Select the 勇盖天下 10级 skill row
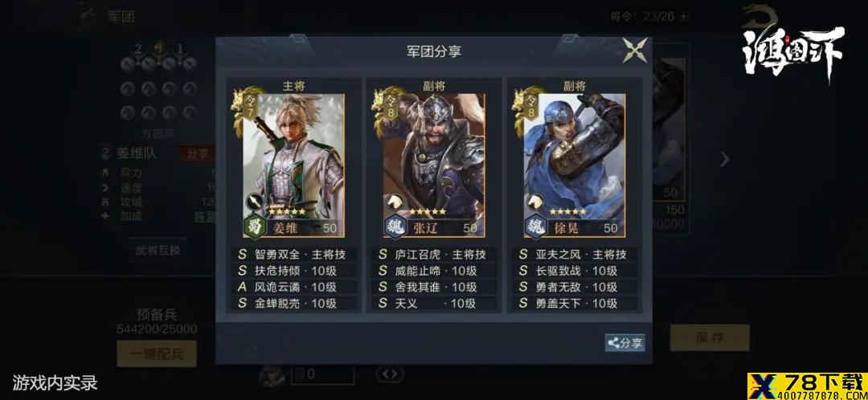Viewport: 868px width, 400px height. pyautogui.click(x=574, y=303)
